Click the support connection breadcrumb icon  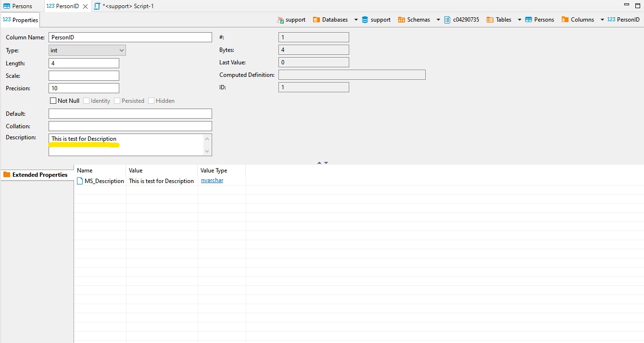click(280, 20)
